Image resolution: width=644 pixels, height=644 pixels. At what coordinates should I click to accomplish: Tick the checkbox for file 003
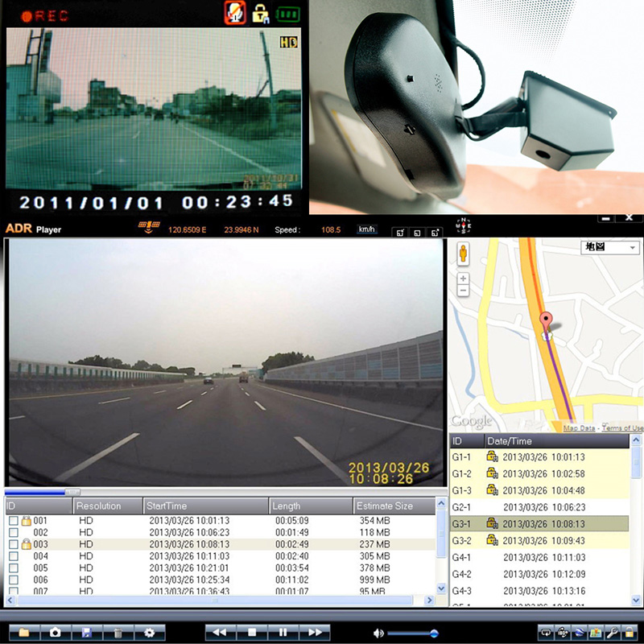tap(13, 545)
